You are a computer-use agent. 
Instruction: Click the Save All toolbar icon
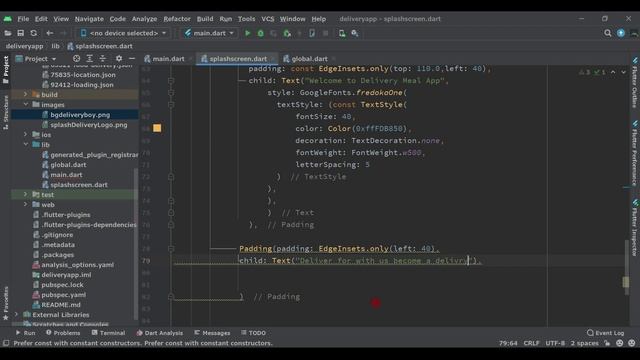pyautogui.click(x=20, y=33)
